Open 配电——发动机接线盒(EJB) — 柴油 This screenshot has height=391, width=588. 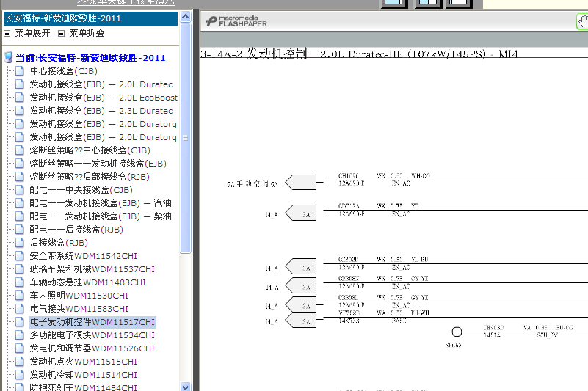(x=101, y=216)
